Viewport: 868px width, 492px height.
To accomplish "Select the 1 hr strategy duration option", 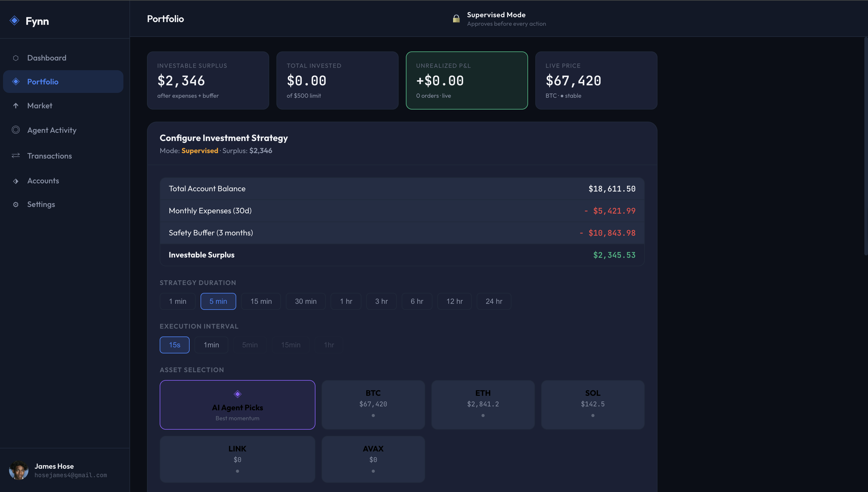I will click(345, 301).
